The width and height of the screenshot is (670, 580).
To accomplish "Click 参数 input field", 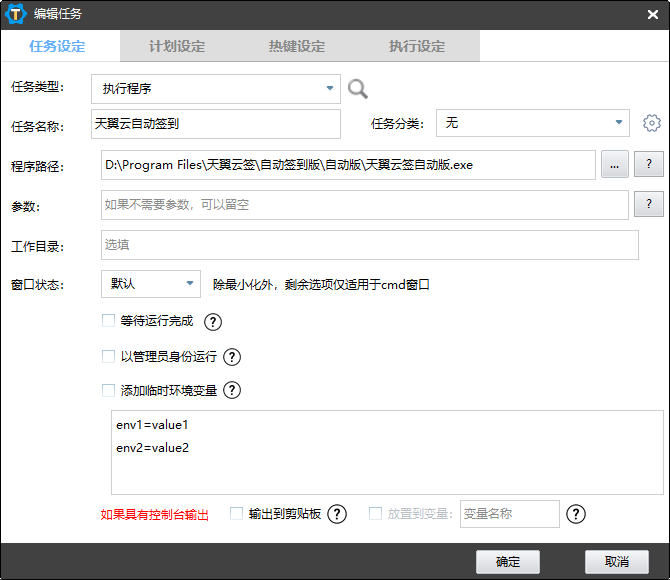I will (x=364, y=205).
